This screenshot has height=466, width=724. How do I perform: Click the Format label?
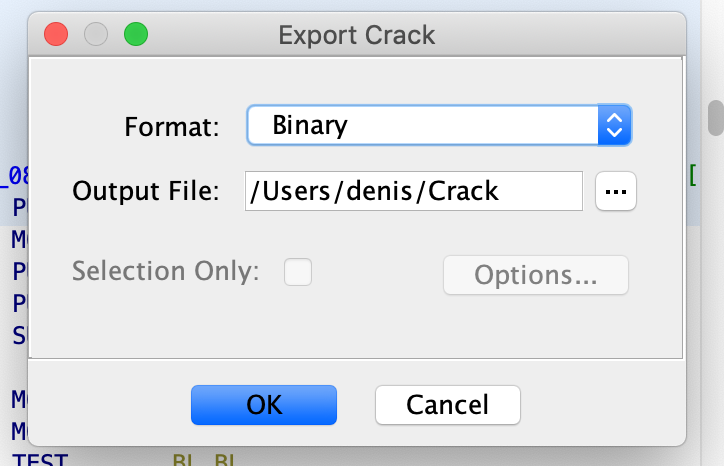coord(172,127)
